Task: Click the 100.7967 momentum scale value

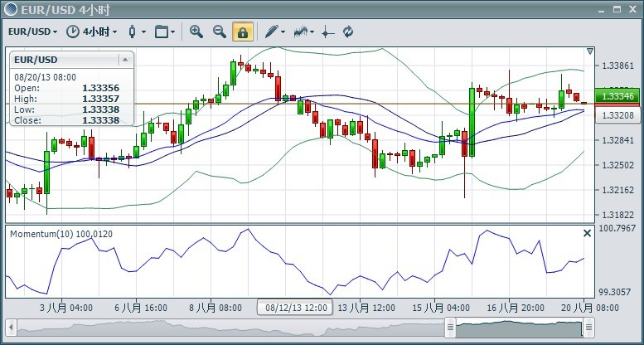Action: click(617, 228)
